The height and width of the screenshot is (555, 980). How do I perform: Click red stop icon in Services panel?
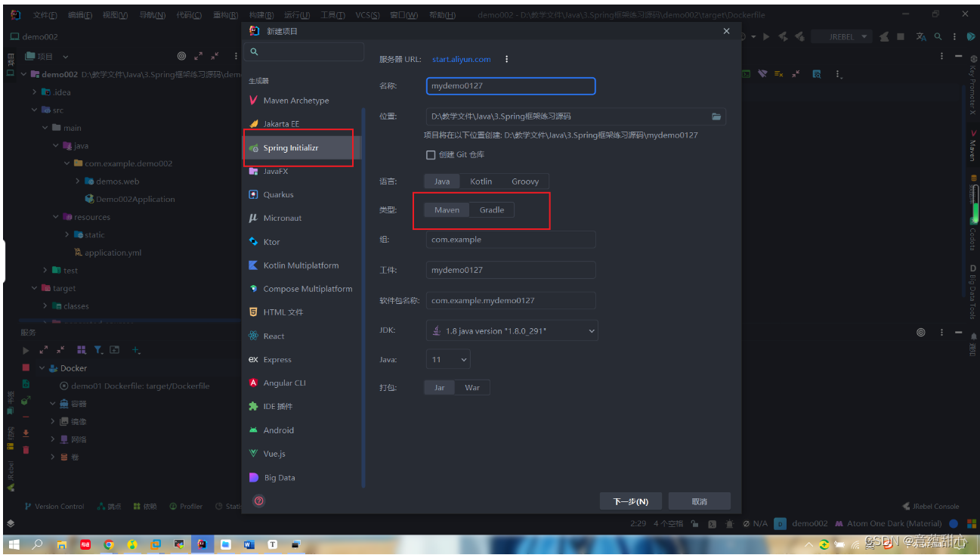(x=26, y=367)
